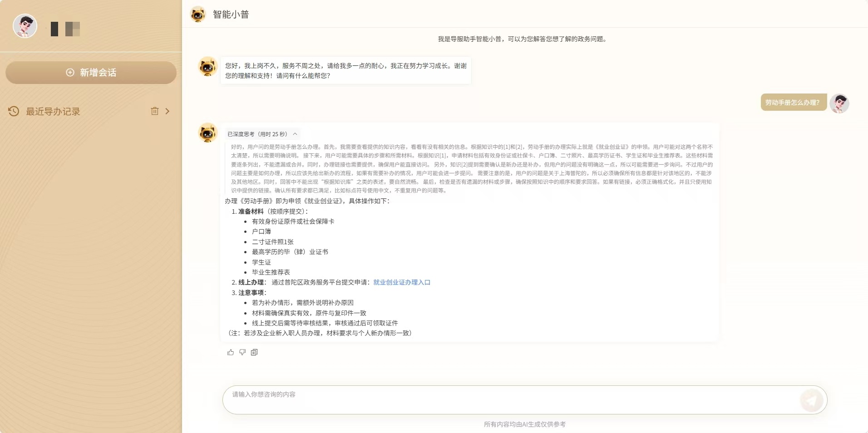
Task: Click the 新增会话 button
Action: (91, 73)
